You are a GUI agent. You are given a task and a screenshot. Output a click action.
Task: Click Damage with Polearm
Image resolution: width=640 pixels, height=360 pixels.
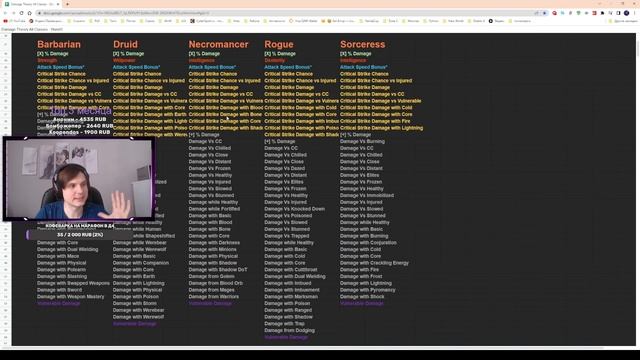point(61,270)
